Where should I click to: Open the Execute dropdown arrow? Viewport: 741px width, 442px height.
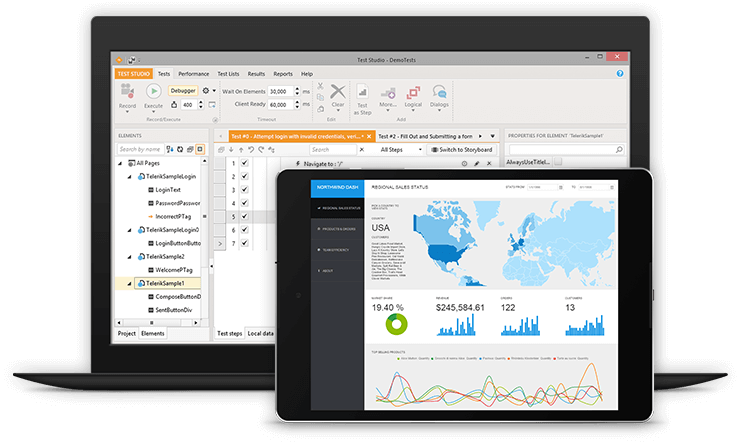pyautogui.click(x=153, y=113)
